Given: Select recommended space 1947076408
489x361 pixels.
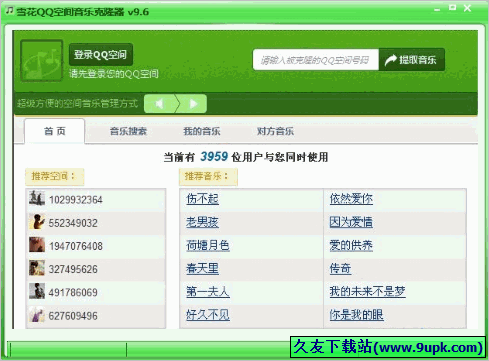Looking at the screenshot, I should pyautogui.click(x=76, y=246).
